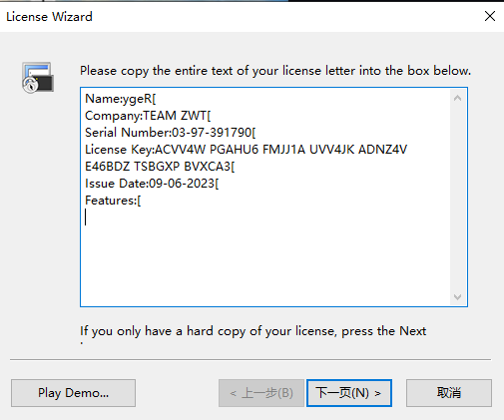Place cursor on the Issue Date:09-06-2023 line
Viewport: 504px width, 420px height.
coord(152,184)
